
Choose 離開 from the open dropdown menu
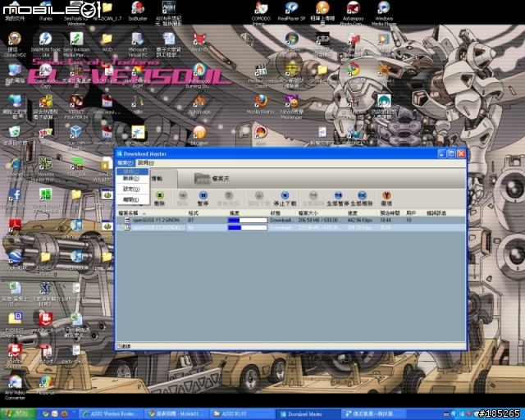130,199
